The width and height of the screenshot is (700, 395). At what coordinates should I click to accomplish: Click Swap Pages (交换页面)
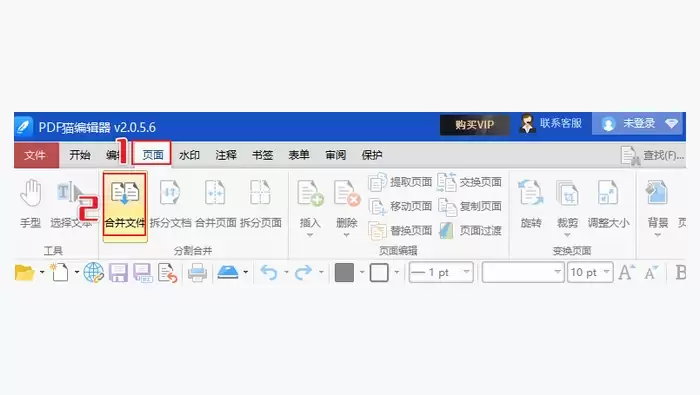click(469, 182)
